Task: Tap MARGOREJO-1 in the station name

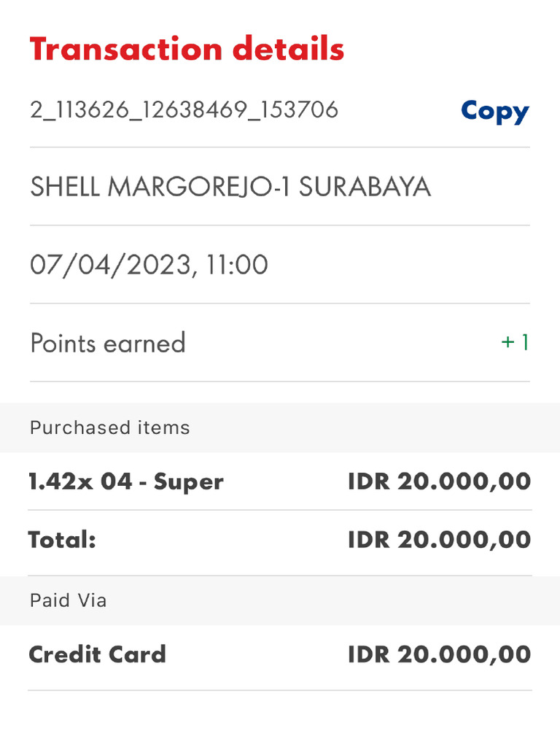Action: tap(199, 187)
